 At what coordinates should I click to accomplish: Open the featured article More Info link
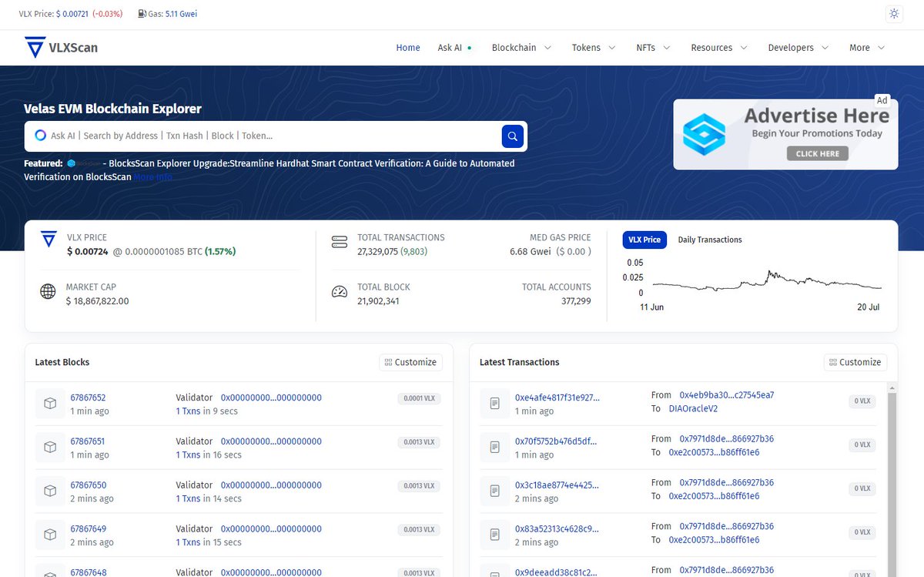coord(153,177)
